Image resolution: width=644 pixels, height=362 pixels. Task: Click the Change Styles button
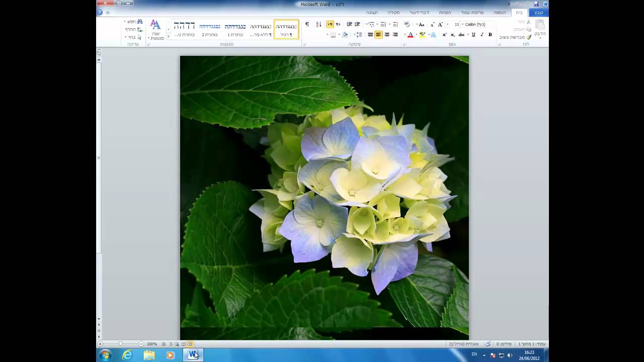[156, 30]
